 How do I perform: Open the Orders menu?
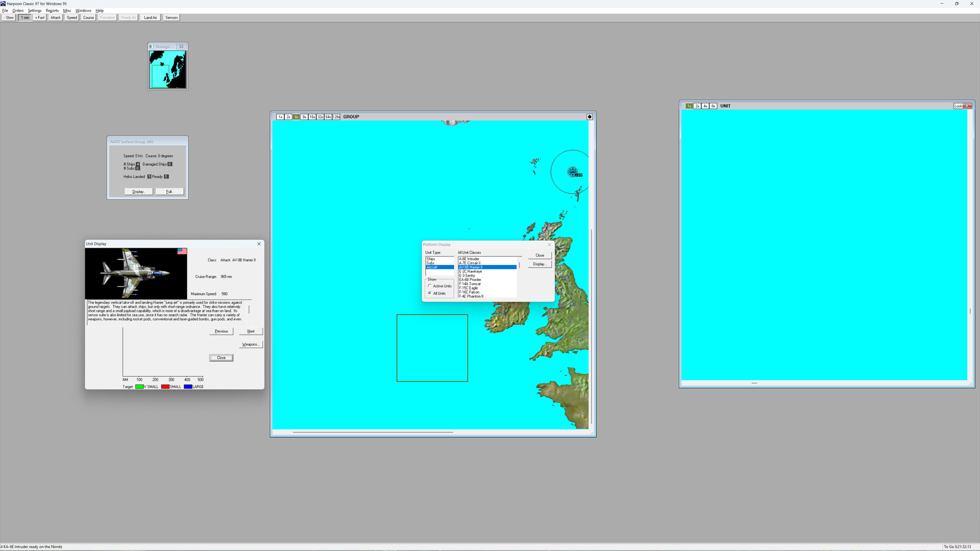18,10
